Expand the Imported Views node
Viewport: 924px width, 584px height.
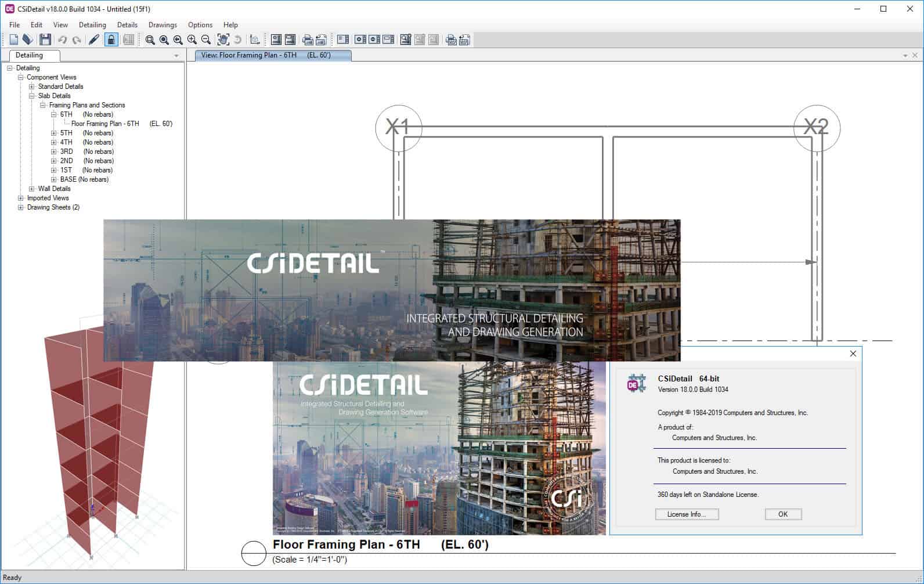[20, 198]
